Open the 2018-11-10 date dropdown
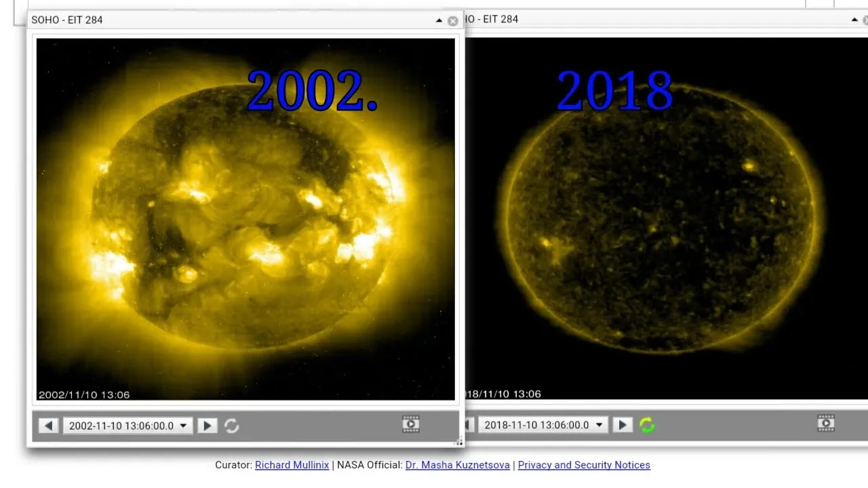Image resolution: width=868 pixels, height=488 pixels. pyautogui.click(x=542, y=425)
